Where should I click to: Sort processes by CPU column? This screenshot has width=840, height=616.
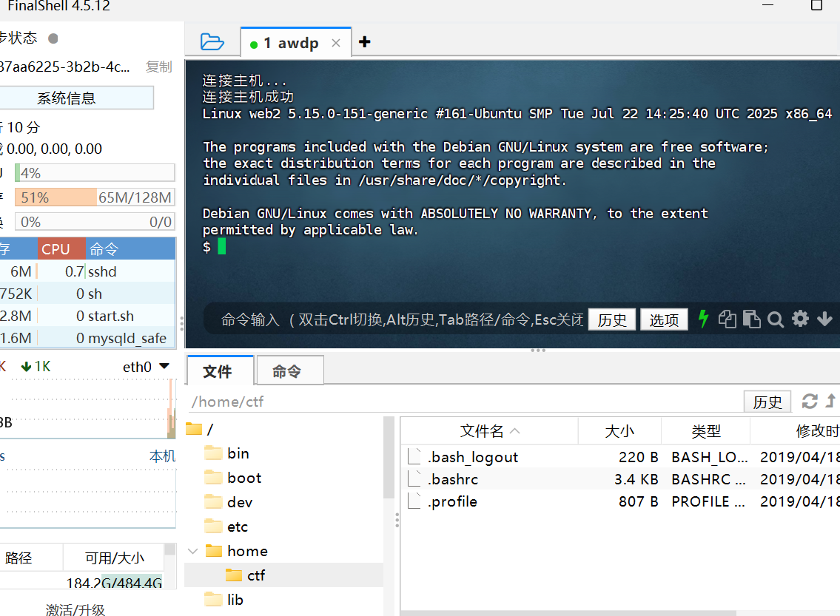click(x=61, y=249)
